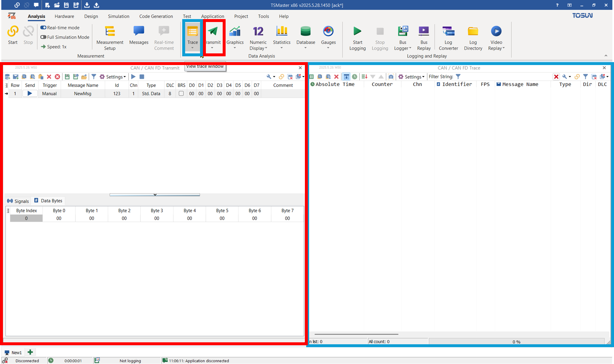
Task: Click the import download-arrow icon in title bar
Action: [x=87, y=5]
